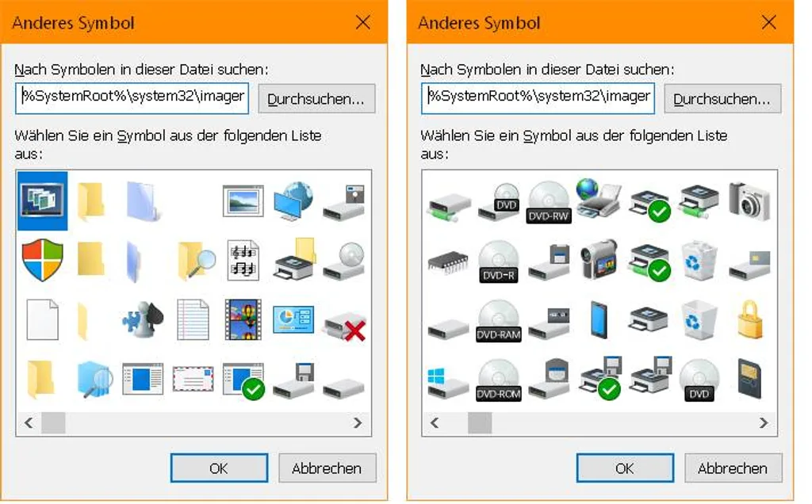Image resolution: width=812 pixels, height=504 pixels.
Task: Select the camcorder video camera icon
Action: (599, 259)
